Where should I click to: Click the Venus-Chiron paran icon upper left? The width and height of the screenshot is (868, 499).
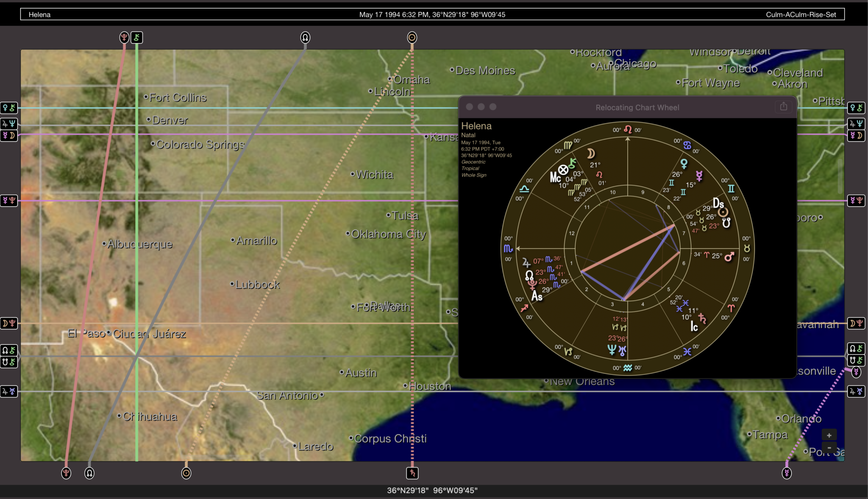9,108
